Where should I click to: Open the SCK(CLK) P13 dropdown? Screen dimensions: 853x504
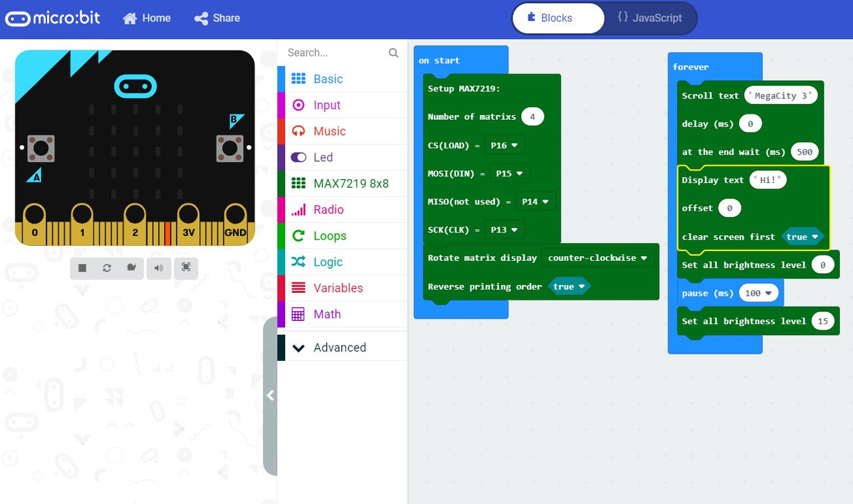[504, 230]
